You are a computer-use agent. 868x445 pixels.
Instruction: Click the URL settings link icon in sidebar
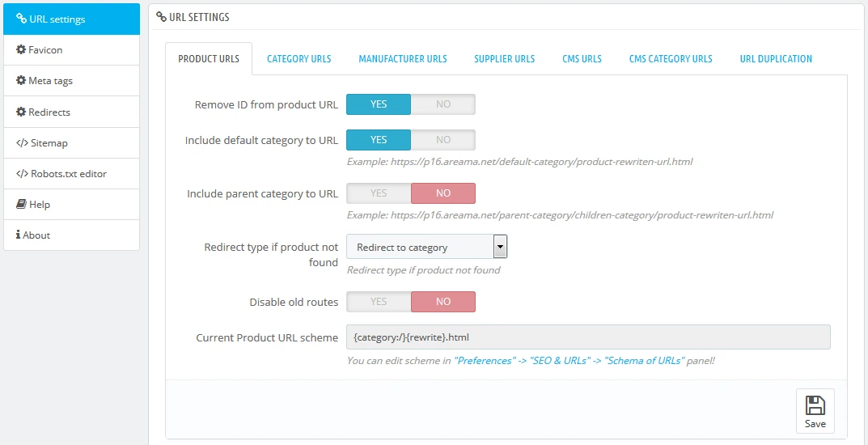[x=21, y=19]
